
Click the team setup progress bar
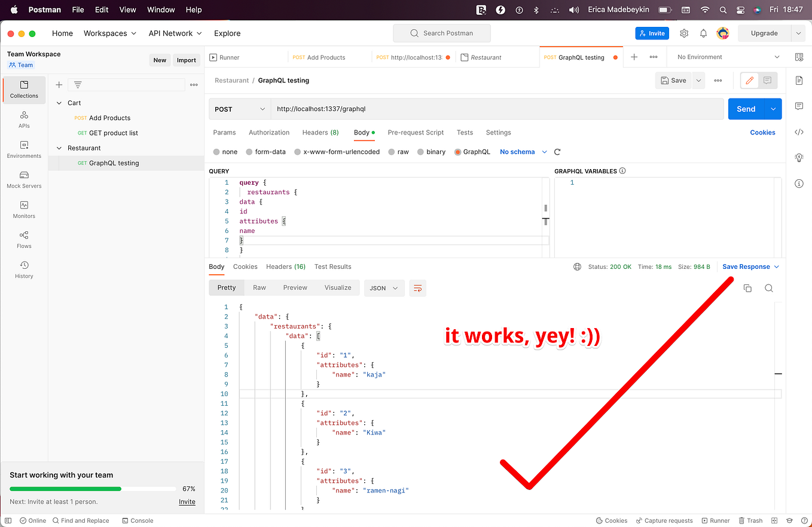click(x=93, y=488)
